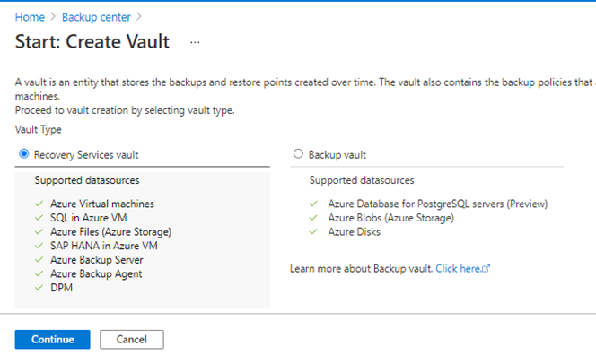Click the Continue button
Viewport: 596px width, 364px height.
52,339
